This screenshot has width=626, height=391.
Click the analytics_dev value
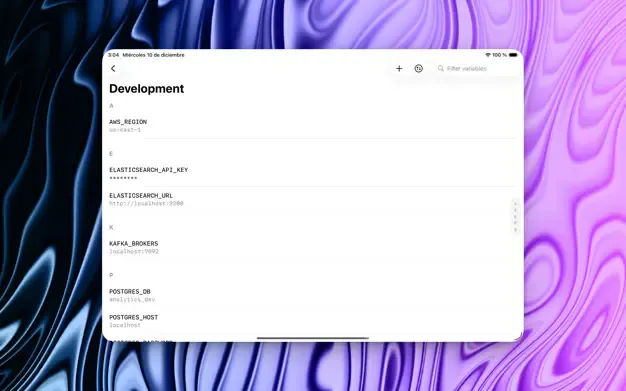[132, 300]
